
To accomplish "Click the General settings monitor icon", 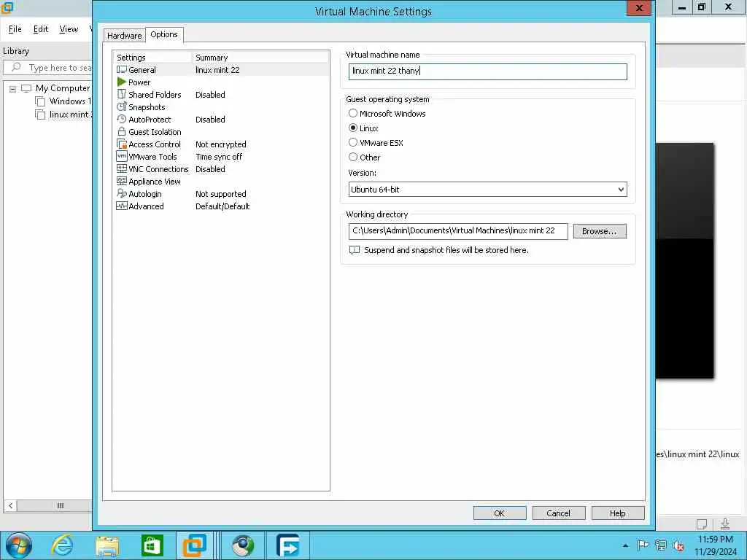I will tap(122, 70).
